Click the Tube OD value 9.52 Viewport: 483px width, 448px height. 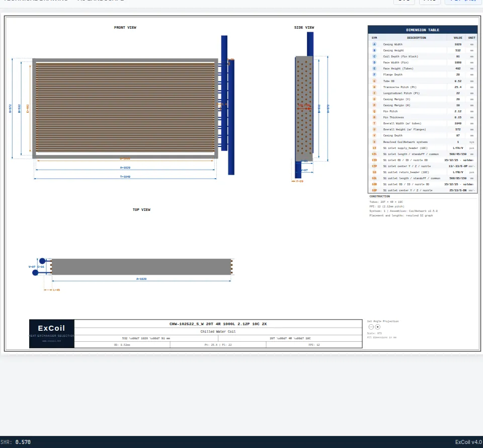pyautogui.click(x=458, y=81)
